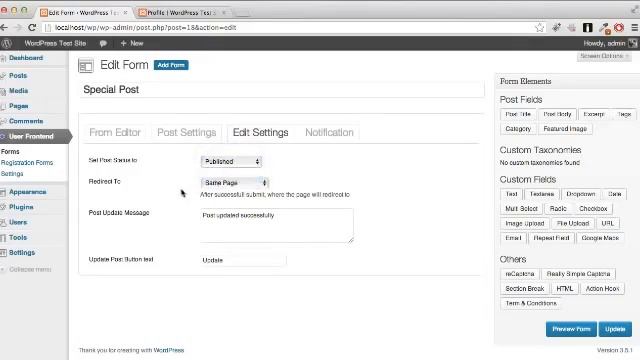Add Post Body field element
Viewport: 640px width, 360px height.
557,114
